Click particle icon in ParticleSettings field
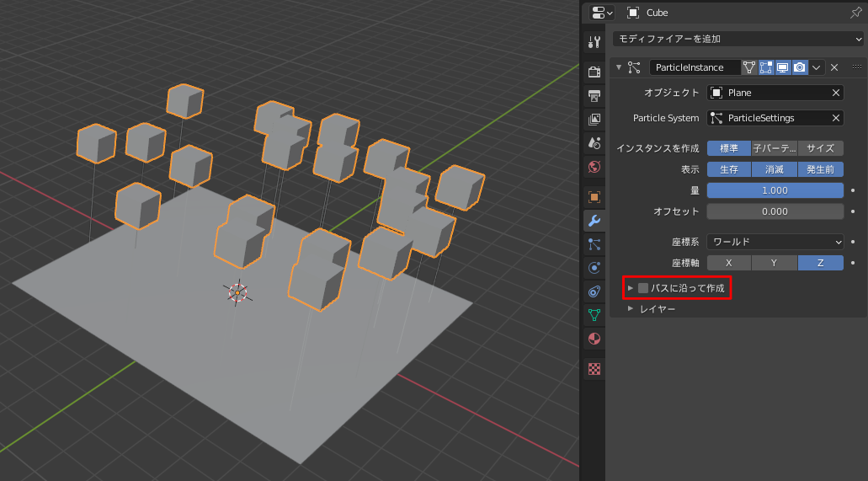The height and width of the screenshot is (481, 868). [716, 118]
